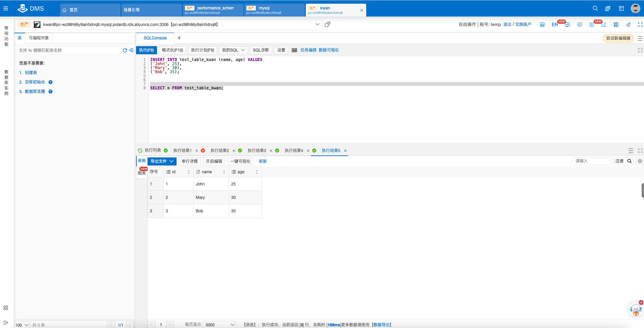This screenshot has height=328, width=644.
Task: Toggle fullscreen with the blue expand icon
Action: click(x=640, y=25)
